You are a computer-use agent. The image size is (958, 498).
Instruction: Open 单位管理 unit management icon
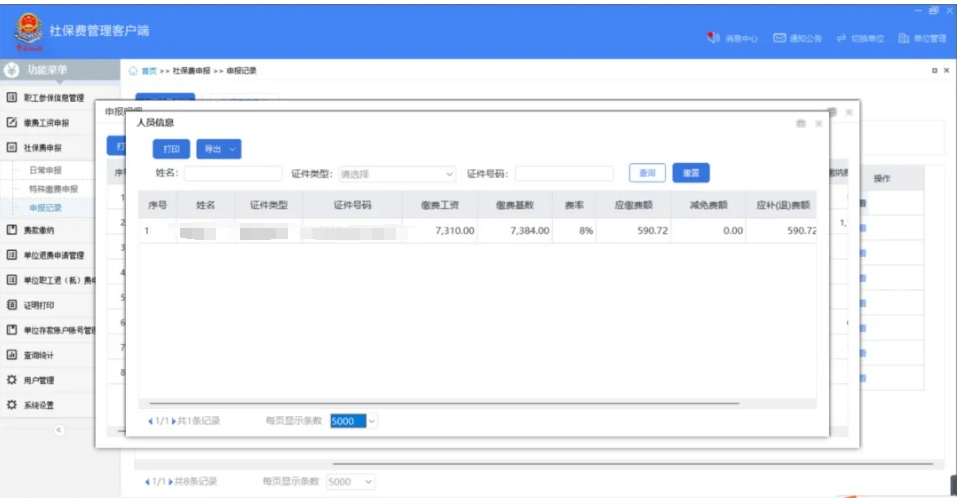tap(903, 39)
